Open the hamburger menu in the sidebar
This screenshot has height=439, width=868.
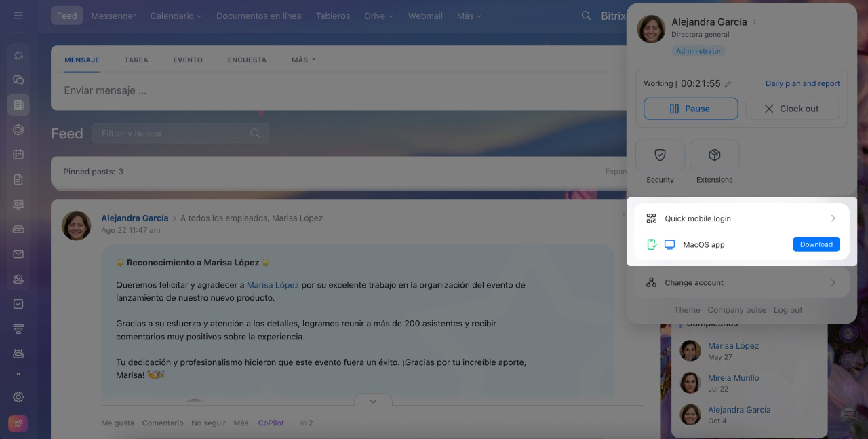[x=18, y=16]
